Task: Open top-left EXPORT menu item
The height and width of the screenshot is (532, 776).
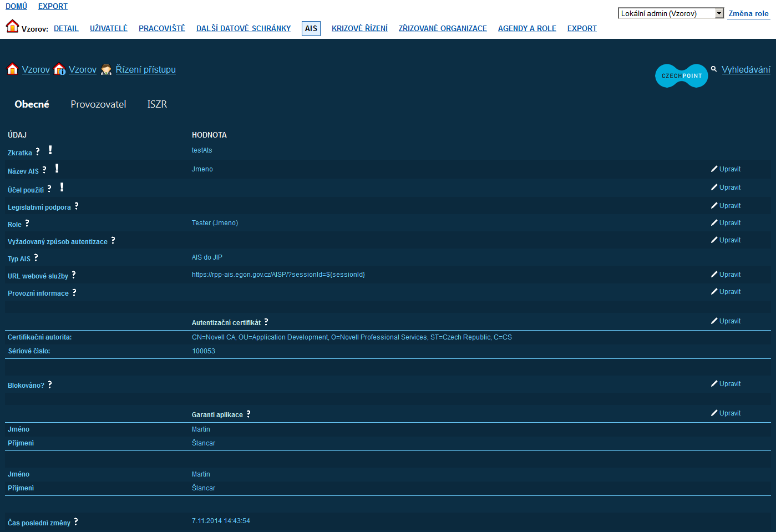Action: (x=53, y=6)
